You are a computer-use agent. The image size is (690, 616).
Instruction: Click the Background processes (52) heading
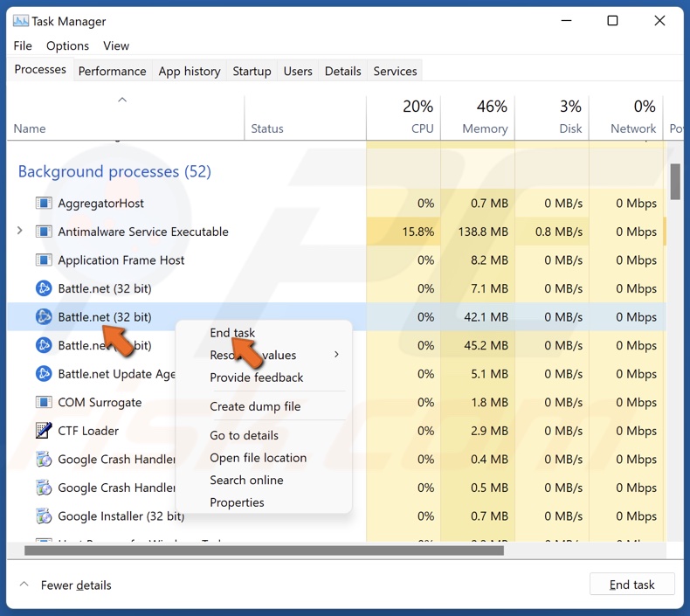114,171
